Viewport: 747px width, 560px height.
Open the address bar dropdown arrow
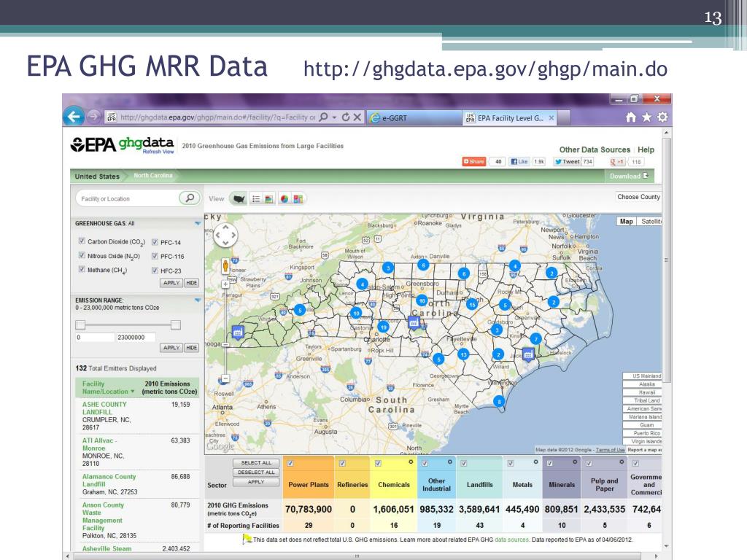[x=334, y=117]
